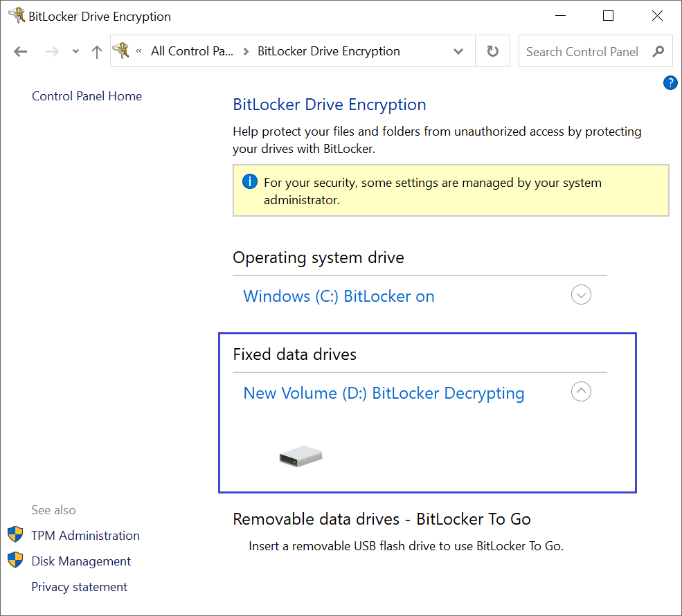Click the 'See also' label
This screenshot has width=682, height=616.
pos(53,510)
